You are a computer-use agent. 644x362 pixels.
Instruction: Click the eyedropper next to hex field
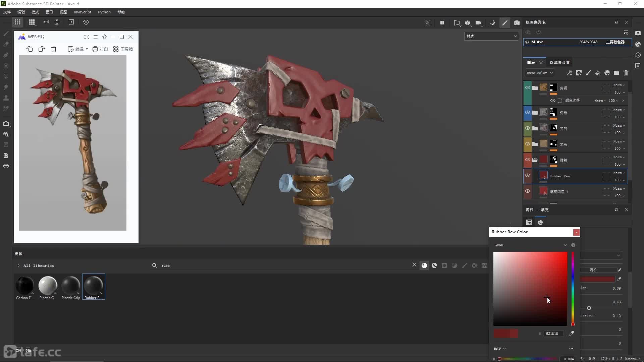coord(571,333)
